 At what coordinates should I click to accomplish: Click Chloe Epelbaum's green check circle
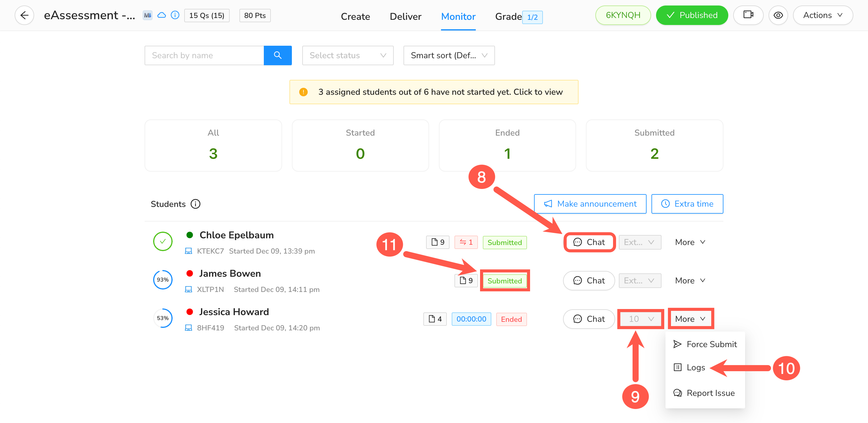coord(163,241)
